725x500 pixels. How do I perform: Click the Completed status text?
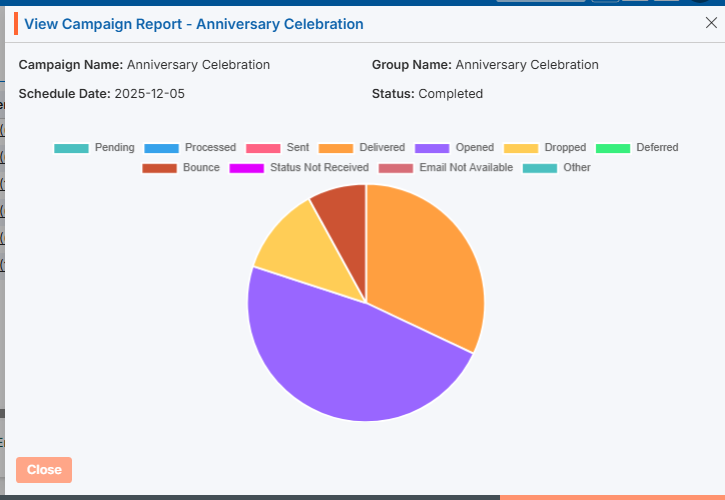coord(450,94)
